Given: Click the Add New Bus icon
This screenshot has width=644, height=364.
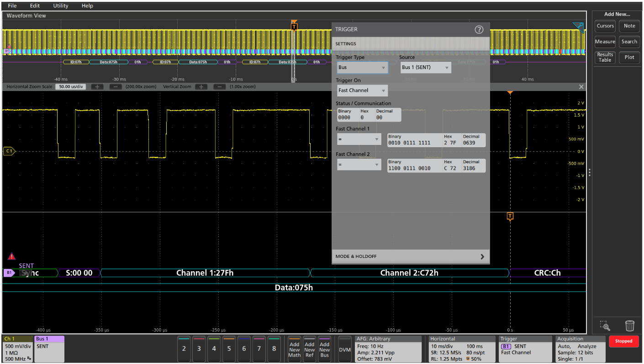Looking at the screenshot, I should 324,349.
